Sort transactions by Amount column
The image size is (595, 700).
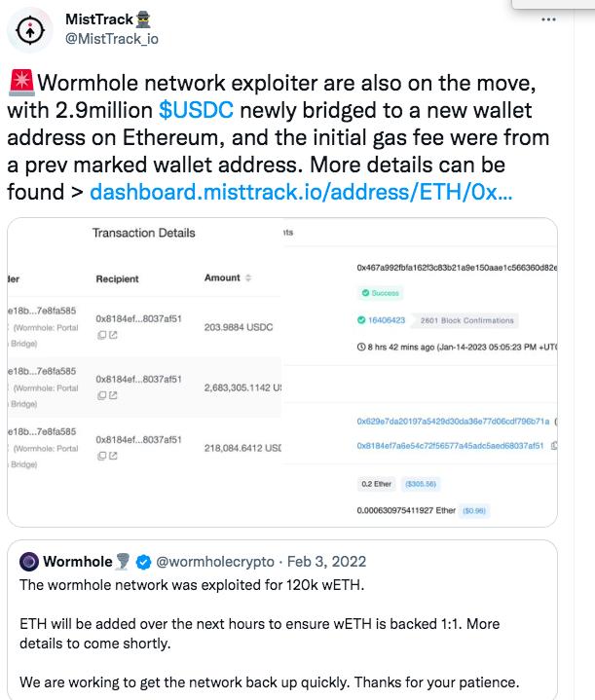coord(247,278)
